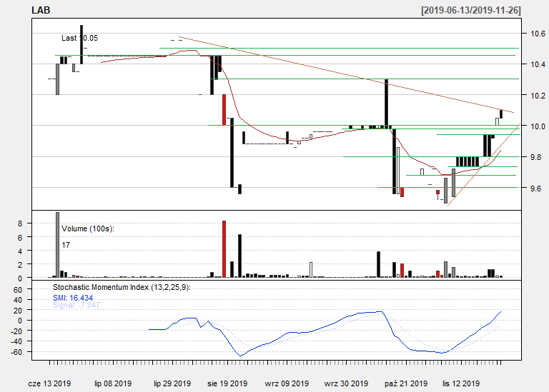Click the 'Signal: -7.847' readout
The image size is (549, 392).
[76, 305]
